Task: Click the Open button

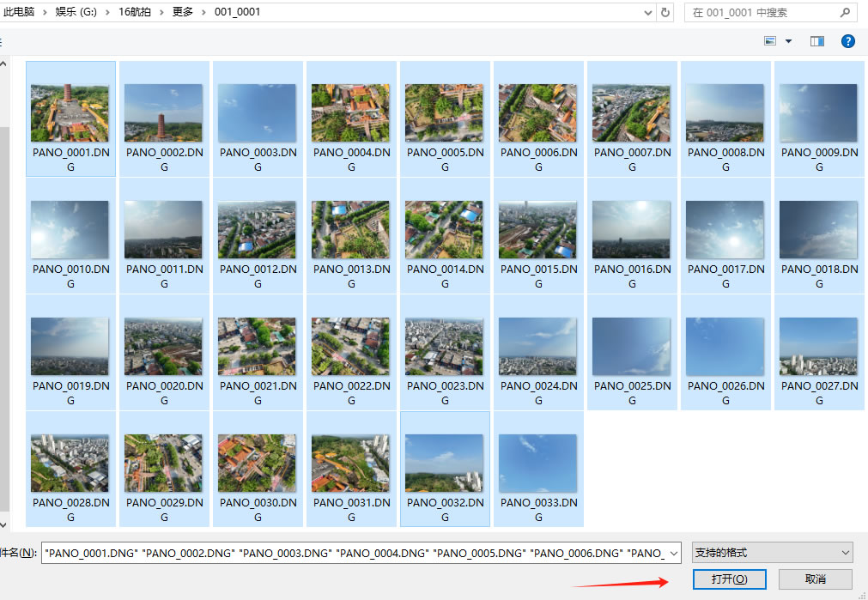Action: (x=729, y=579)
